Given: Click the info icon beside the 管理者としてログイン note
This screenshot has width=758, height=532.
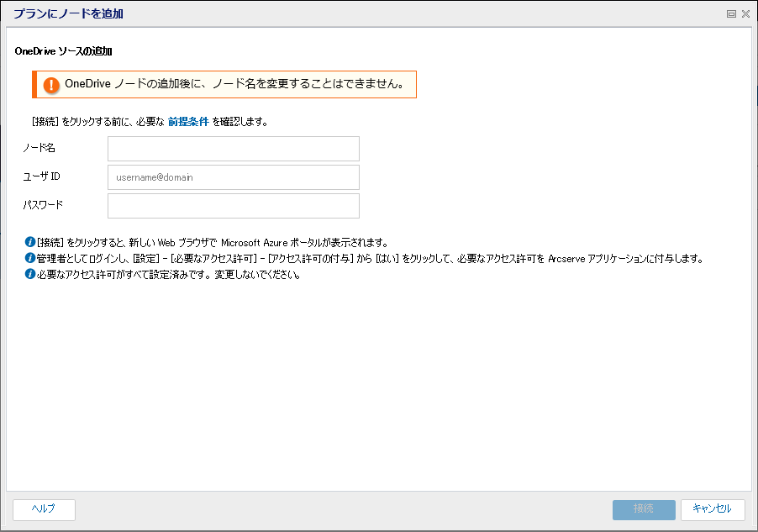Looking at the screenshot, I should pyautogui.click(x=30, y=258).
